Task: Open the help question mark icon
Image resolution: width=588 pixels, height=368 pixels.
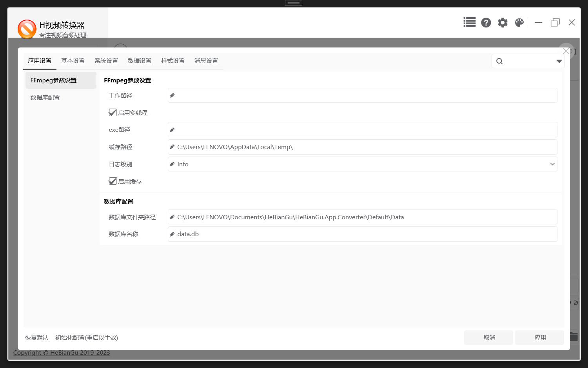Action: (486, 22)
